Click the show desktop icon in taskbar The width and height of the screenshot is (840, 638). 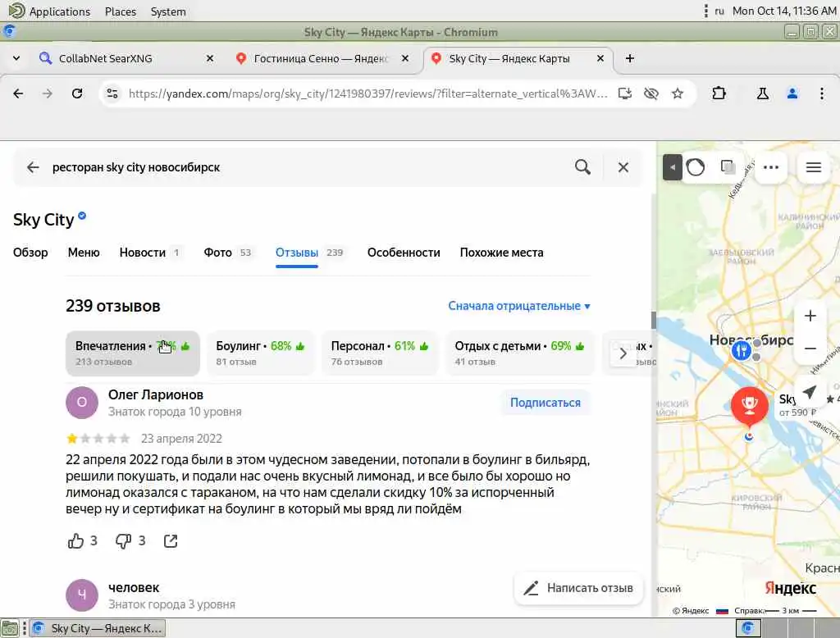point(10,628)
